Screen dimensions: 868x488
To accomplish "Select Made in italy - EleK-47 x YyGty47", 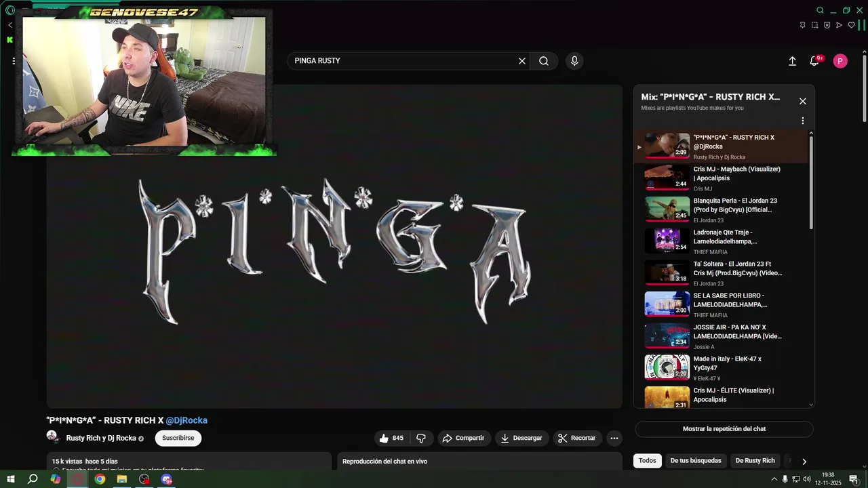I will pyautogui.click(x=721, y=369).
